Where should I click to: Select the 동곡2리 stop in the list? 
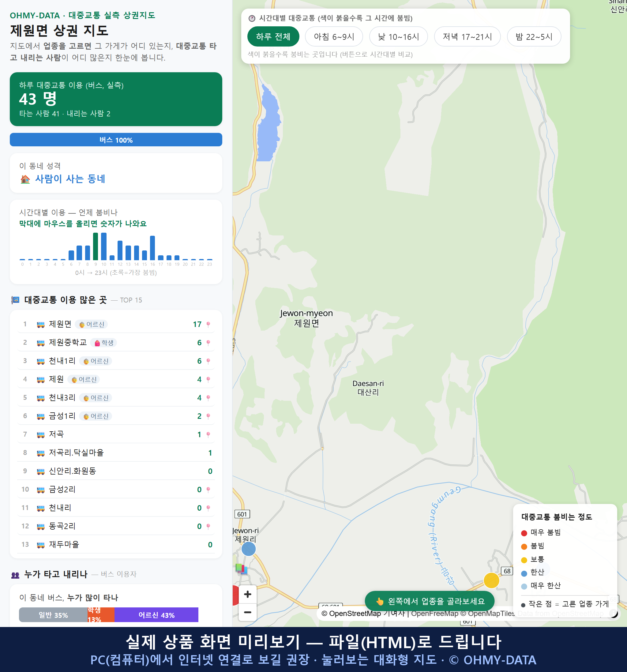[116, 526]
